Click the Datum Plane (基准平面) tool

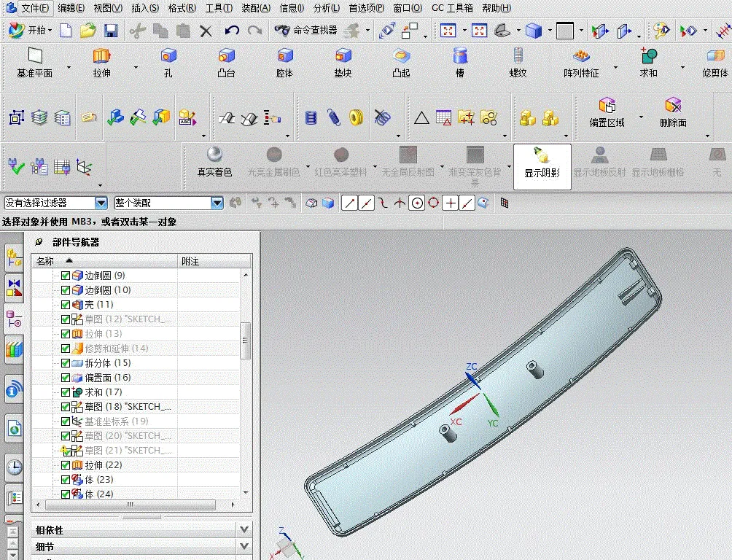coord(34,63)
